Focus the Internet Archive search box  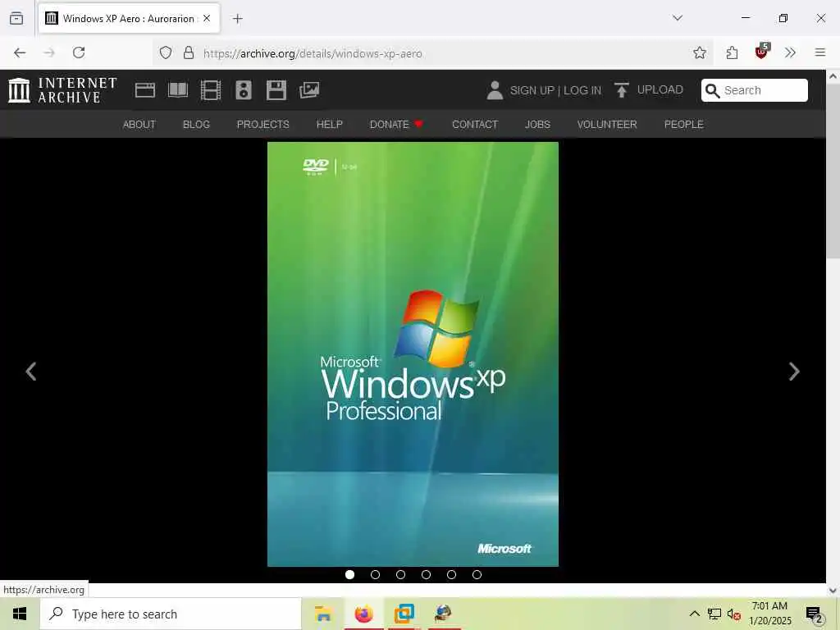pos(755,90)
